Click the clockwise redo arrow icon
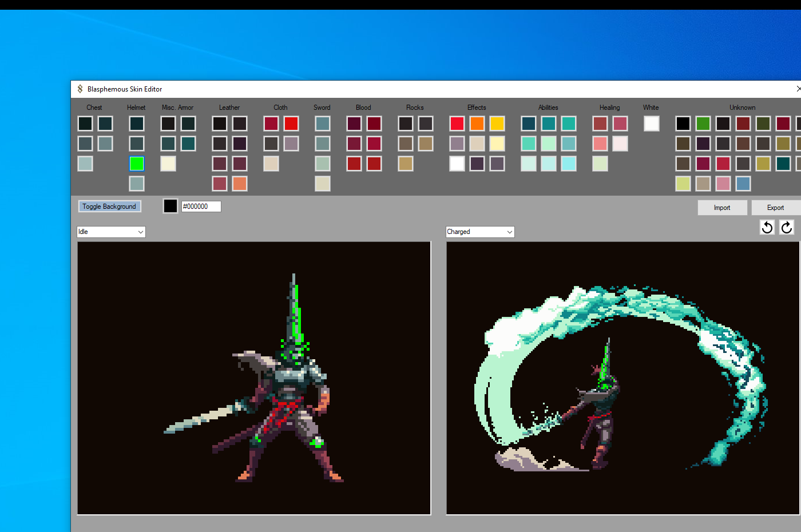Image resolution: width=801 pixels, height=532 pixels. (x=787, y=227)
